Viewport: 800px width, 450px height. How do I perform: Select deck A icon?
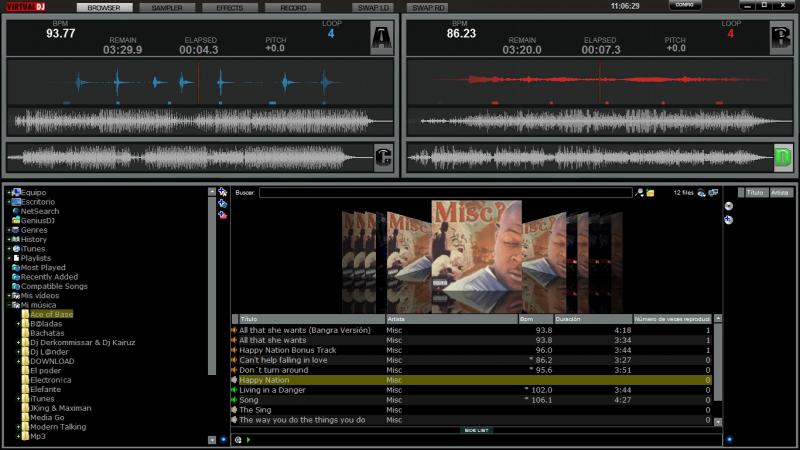tap(381, 39)
